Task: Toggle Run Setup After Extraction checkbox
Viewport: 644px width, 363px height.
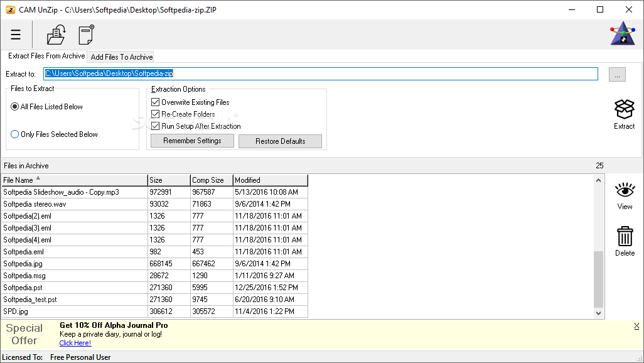Action: pos(155,126)
